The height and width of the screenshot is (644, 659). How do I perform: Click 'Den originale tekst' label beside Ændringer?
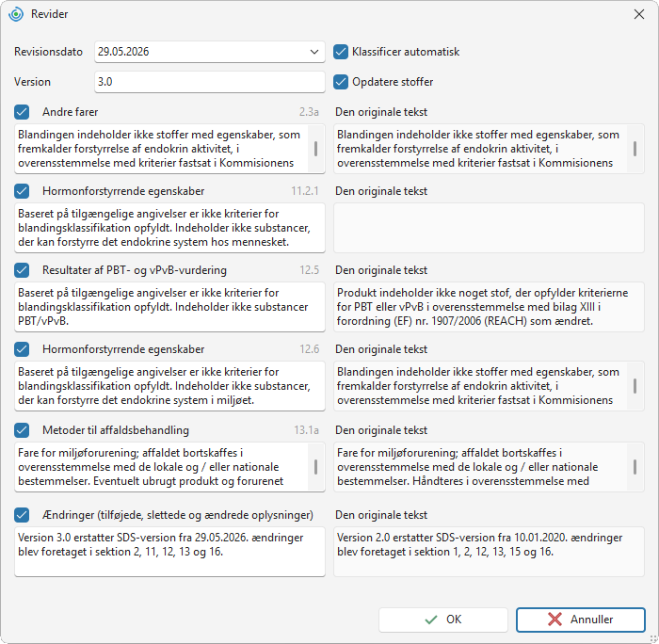(381, 515)
